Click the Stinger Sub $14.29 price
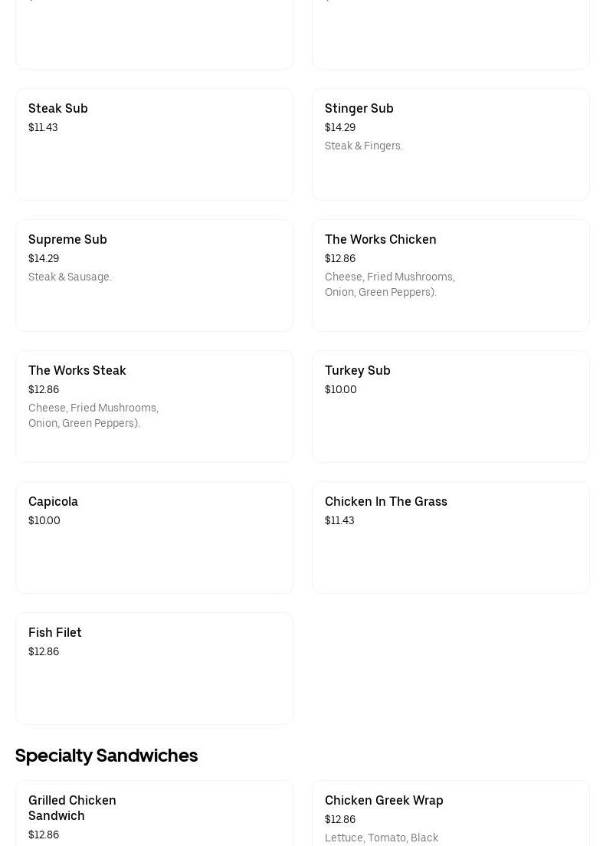Viewport: 616px width, 846px height. [340, 128]
